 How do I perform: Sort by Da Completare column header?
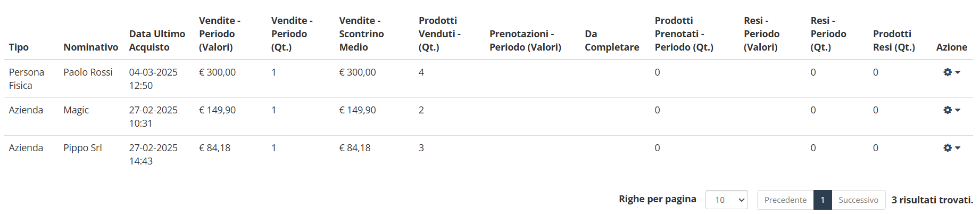coord(612,40)
